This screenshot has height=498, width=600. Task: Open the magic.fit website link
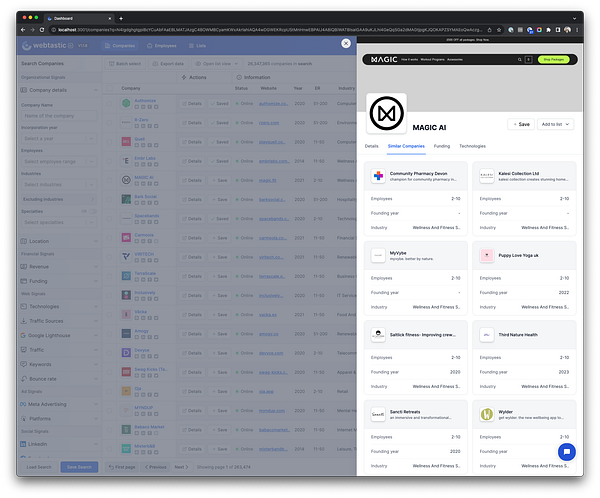(x=267, y=180)
